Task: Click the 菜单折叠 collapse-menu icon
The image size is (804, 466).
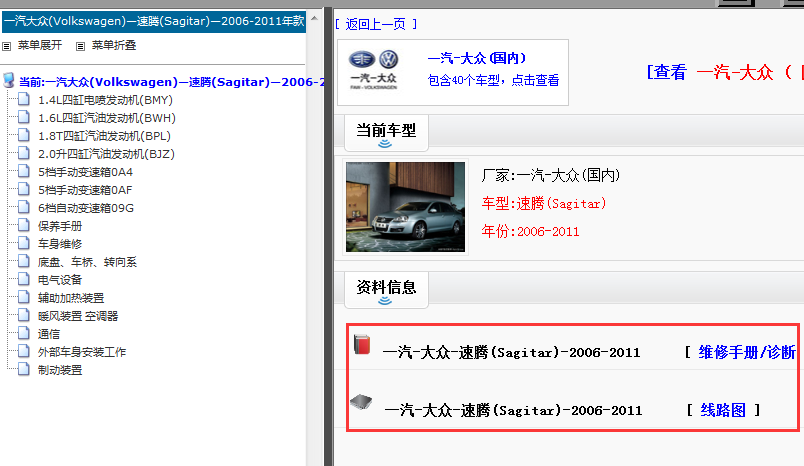Action: (x=81, y=46)
